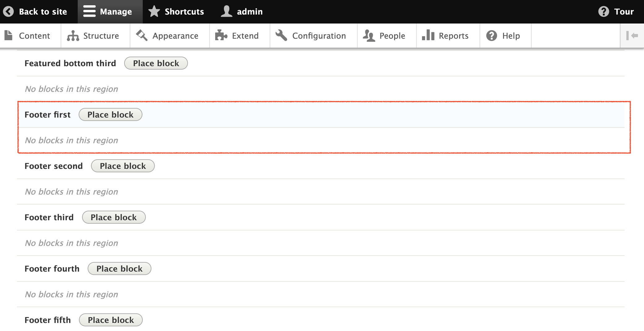This screenshot has width=644, height=331.
Task: Click the admin user icon
Action: coord(226,12)
